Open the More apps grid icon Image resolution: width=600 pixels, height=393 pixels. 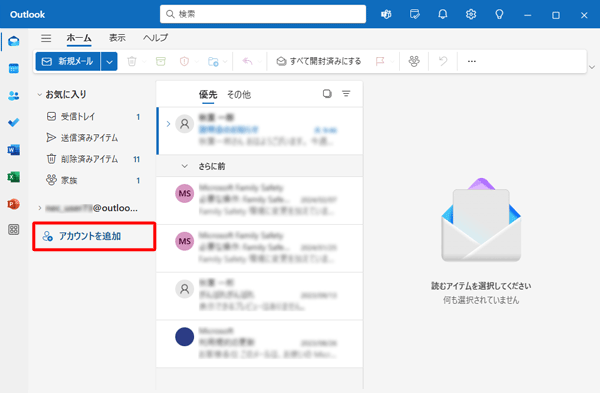pos(14,230)
